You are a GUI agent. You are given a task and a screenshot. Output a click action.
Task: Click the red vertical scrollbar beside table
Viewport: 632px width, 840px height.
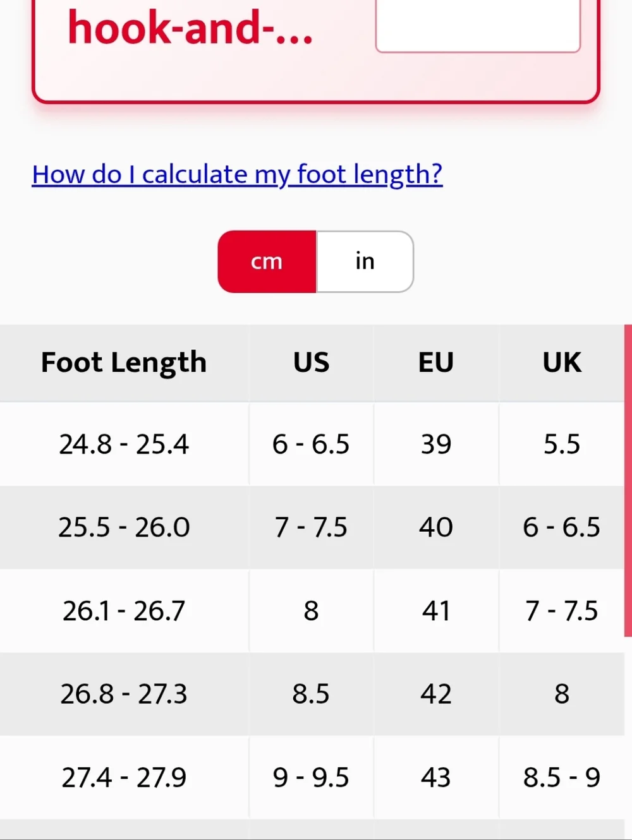(x=628, y=481)
